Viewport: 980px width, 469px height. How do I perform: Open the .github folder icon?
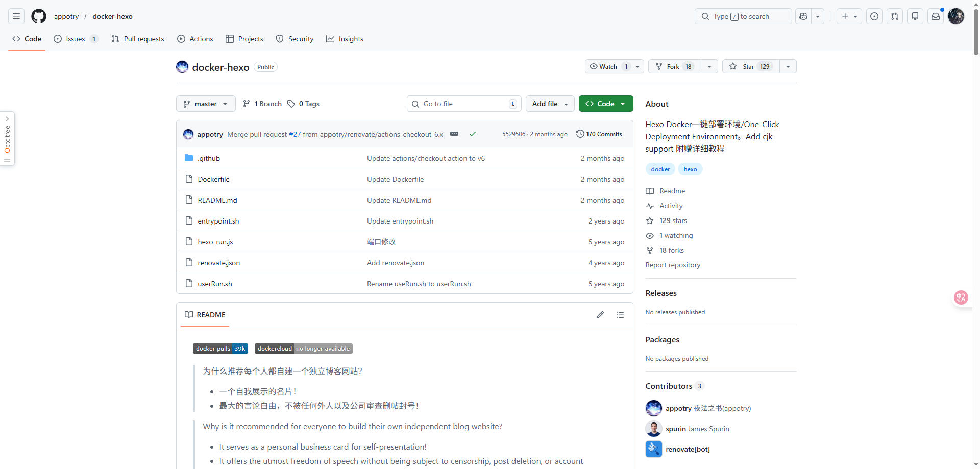pyautogui.click(x=189, y=158)
